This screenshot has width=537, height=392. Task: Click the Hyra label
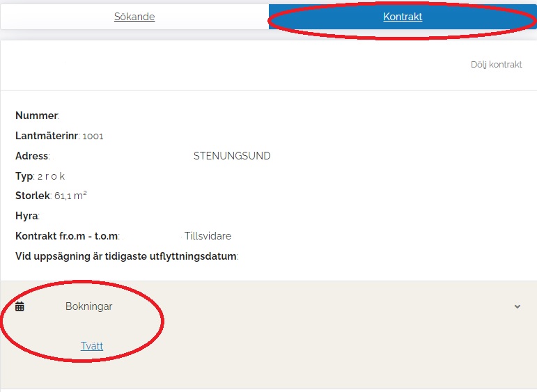[26, 216]
